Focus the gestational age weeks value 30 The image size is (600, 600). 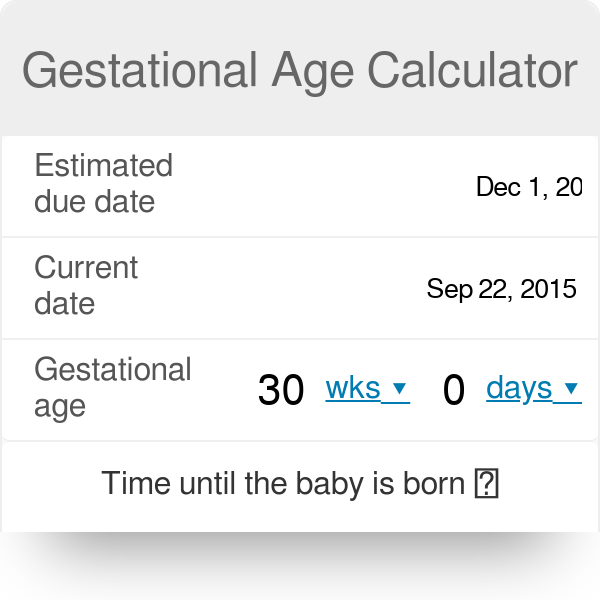coord(281,390)
